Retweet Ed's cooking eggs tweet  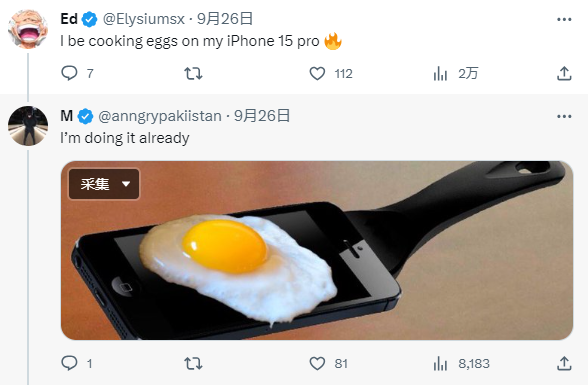[x=193, y=73]
